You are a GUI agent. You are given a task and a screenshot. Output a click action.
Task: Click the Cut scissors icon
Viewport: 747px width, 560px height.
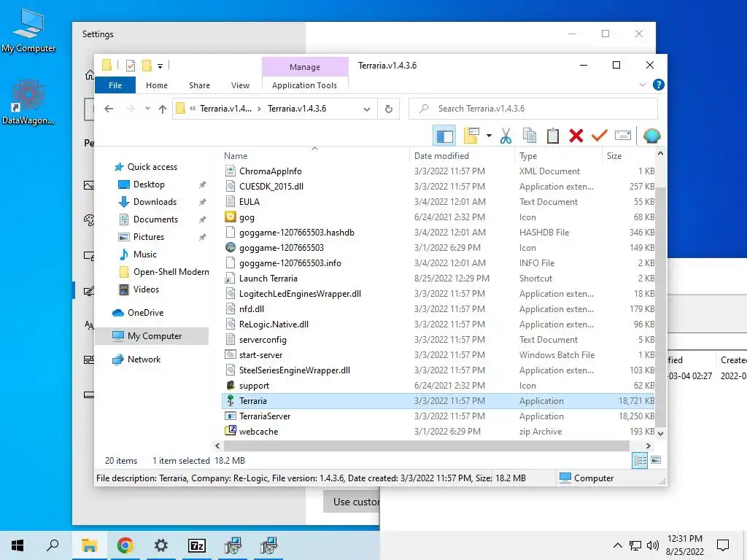[x=506, y=136]
